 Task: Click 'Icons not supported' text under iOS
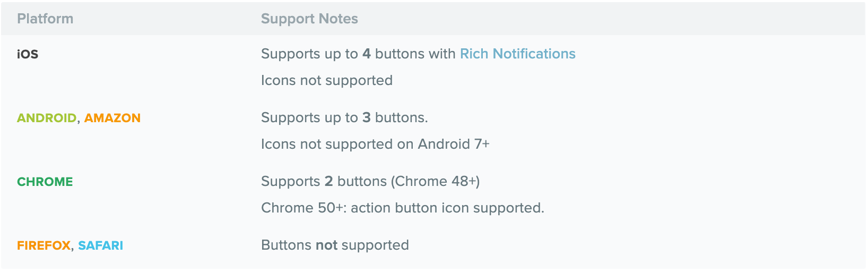point(327,80)
